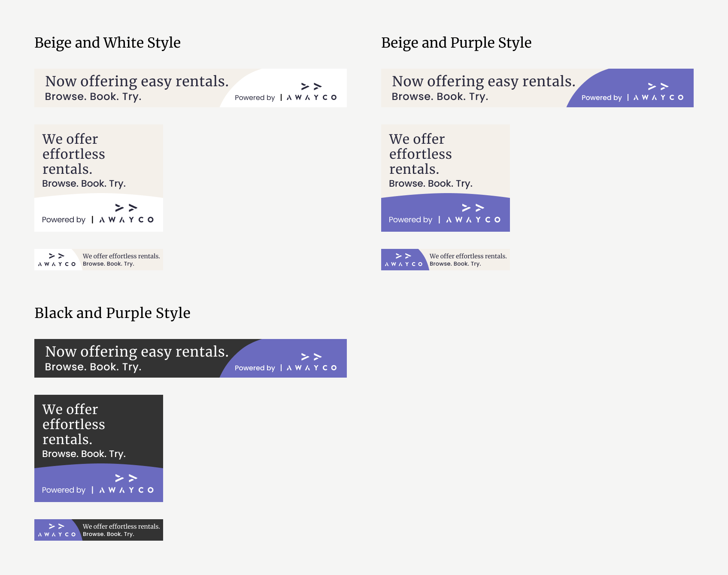Click Awayco logo on small beige-purple strip banner

pyautogui.click(x=403, y=260)
